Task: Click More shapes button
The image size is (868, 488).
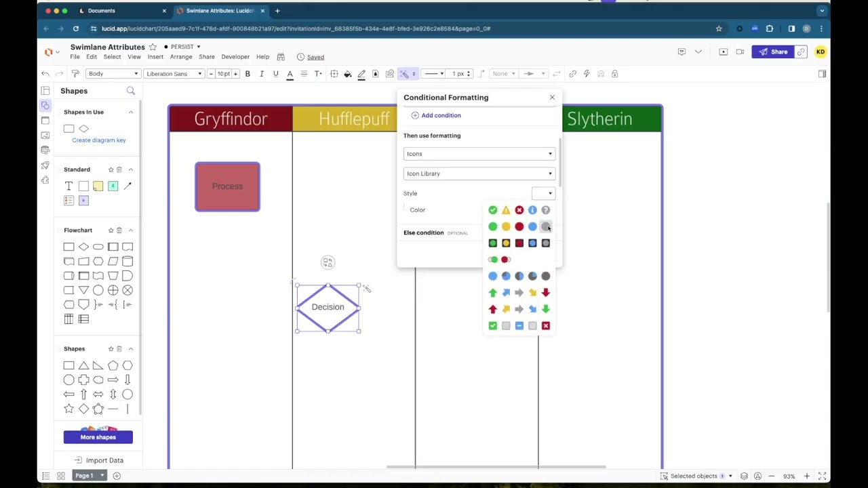Action: coord(98,437)
